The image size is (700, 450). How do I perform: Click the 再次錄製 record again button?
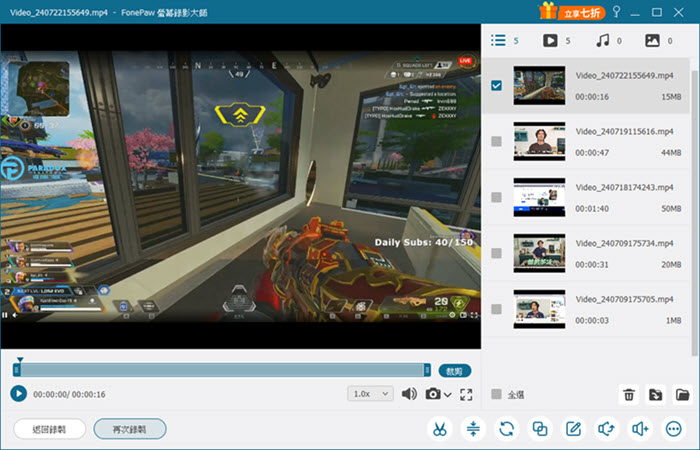point(130,429)
